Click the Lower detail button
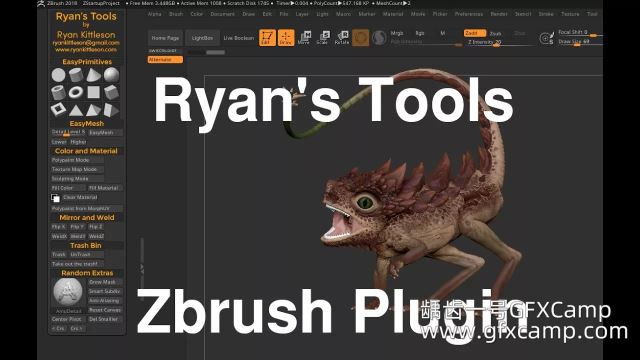The height and width of the screenshot is (360, 640). (x=59, y=142)
